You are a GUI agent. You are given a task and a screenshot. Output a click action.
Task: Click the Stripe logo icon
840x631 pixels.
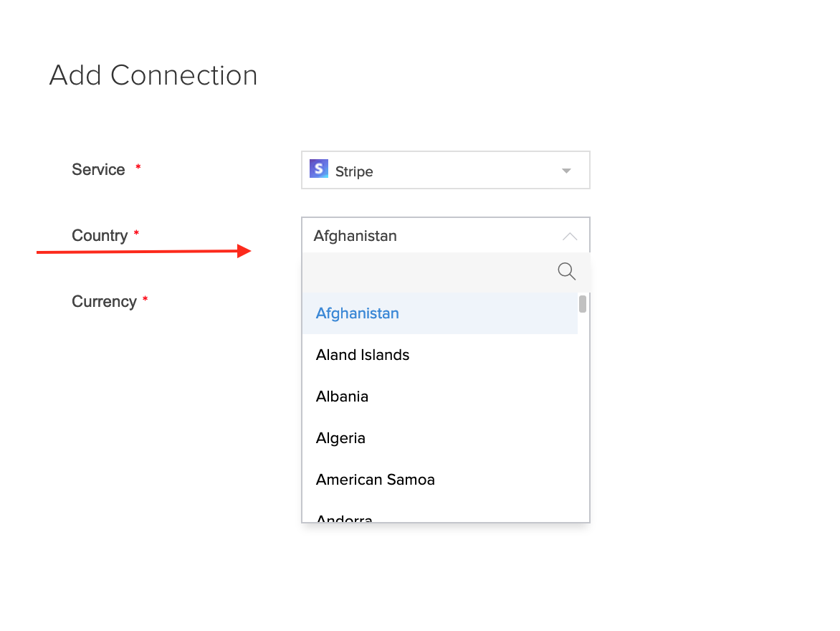(x=319, y=169)
